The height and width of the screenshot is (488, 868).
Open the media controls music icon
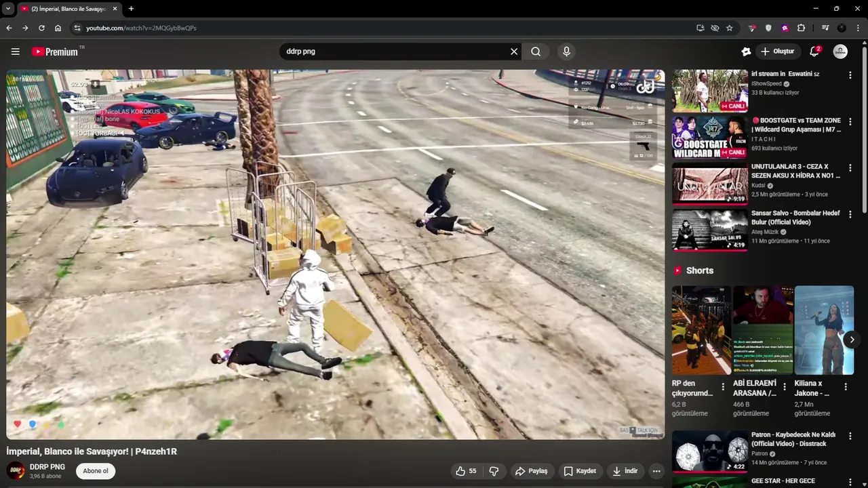point(825,28)
